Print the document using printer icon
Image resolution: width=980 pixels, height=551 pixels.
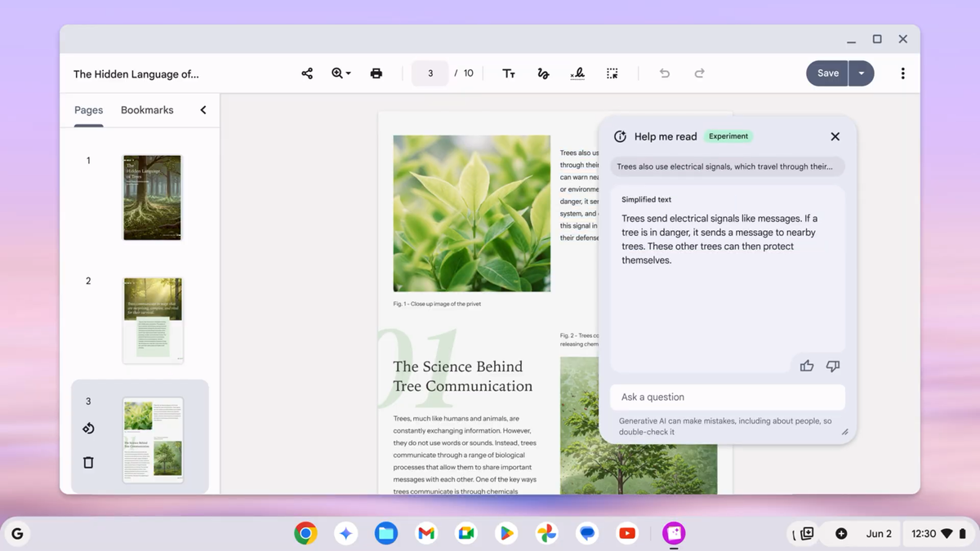[x=376, y=73]
